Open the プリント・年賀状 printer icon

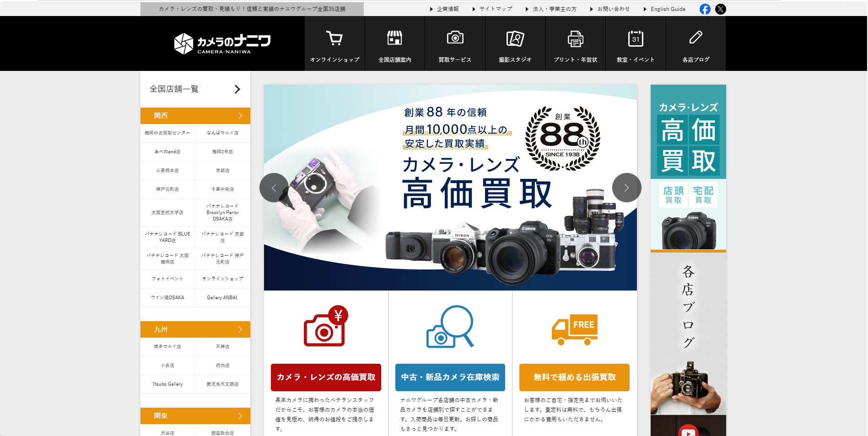point(575,39)
